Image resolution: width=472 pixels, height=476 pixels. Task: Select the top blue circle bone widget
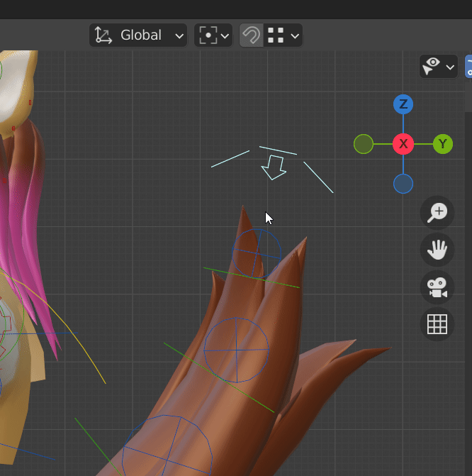[x=257, y=253]
